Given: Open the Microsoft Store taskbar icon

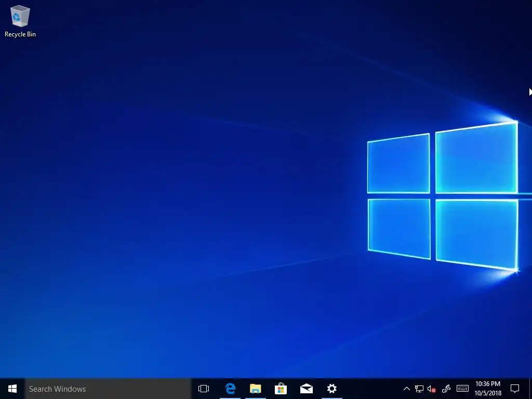Looking at the screenshot, I should pyautogui.click(x=281, y=389).
